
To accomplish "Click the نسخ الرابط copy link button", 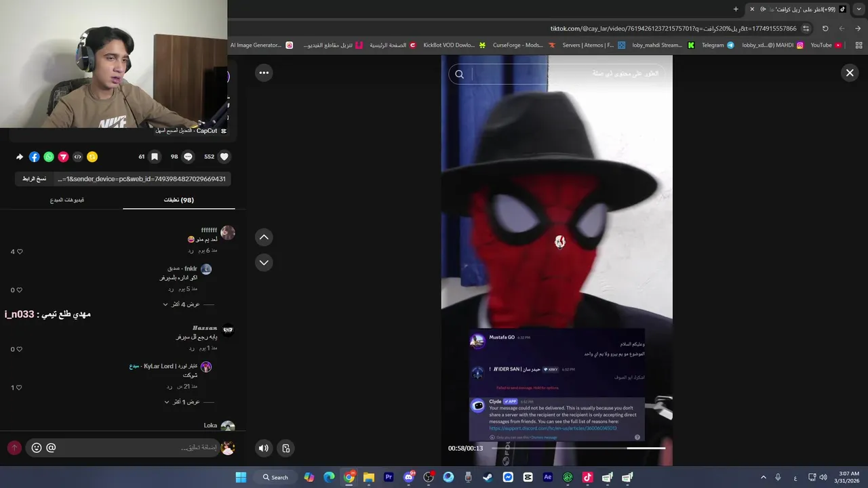I will (34, 179).
